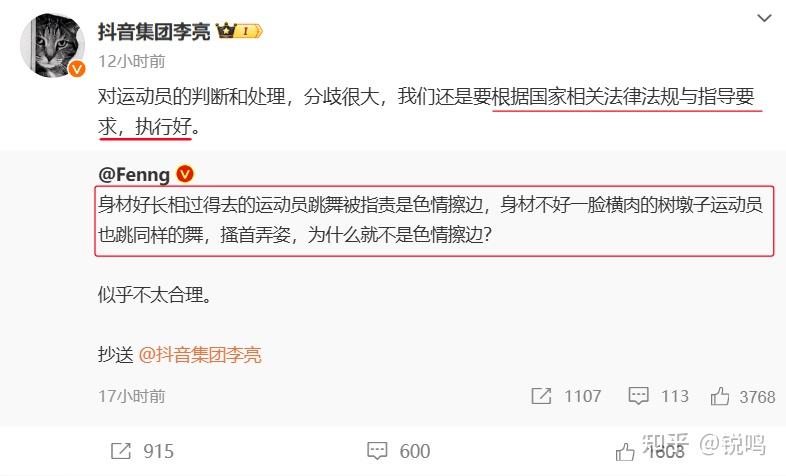
Task: Click repost icon on quoted post
Action: [541, 396]
